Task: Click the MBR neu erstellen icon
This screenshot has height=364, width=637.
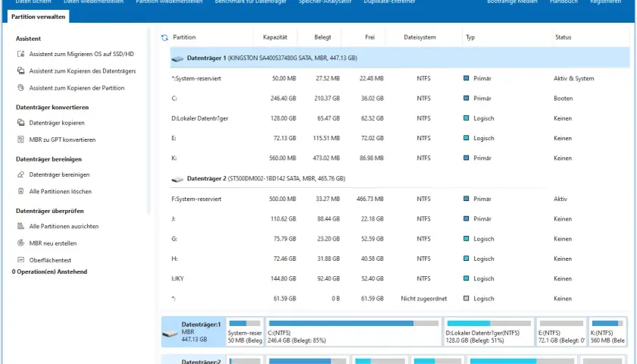Action: pyautogui.click(x=20, y=243)
